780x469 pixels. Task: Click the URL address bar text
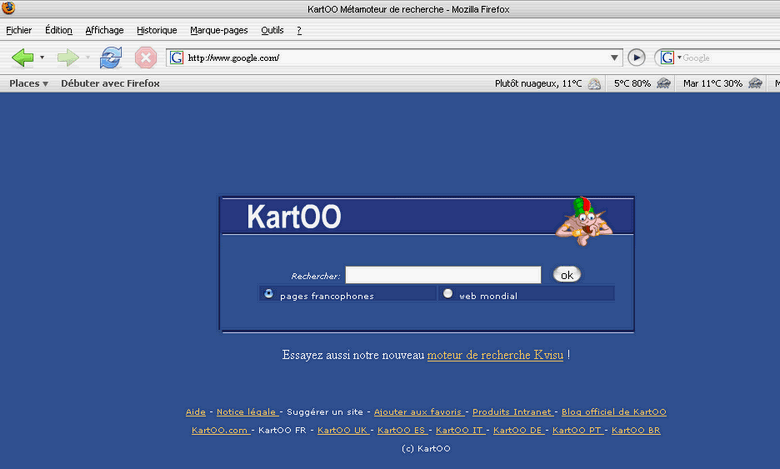[x=233, y=58]
